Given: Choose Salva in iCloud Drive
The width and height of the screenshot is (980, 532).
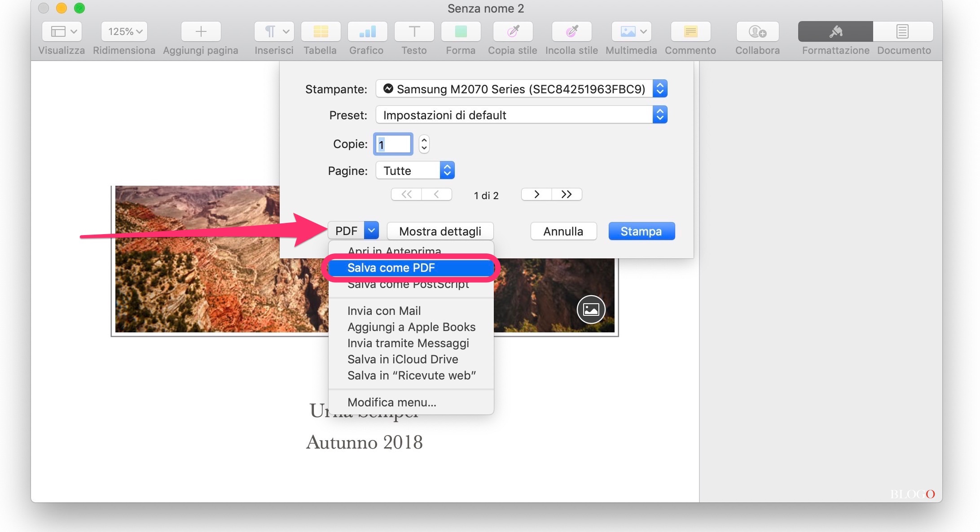Looking at the screenshot, I should [411, 359].
